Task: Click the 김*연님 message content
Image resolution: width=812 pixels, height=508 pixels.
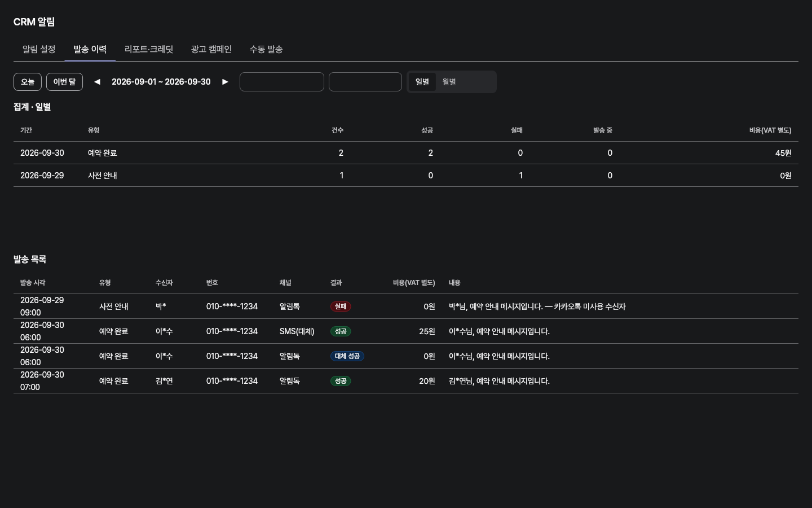Action: pos(499,381)
